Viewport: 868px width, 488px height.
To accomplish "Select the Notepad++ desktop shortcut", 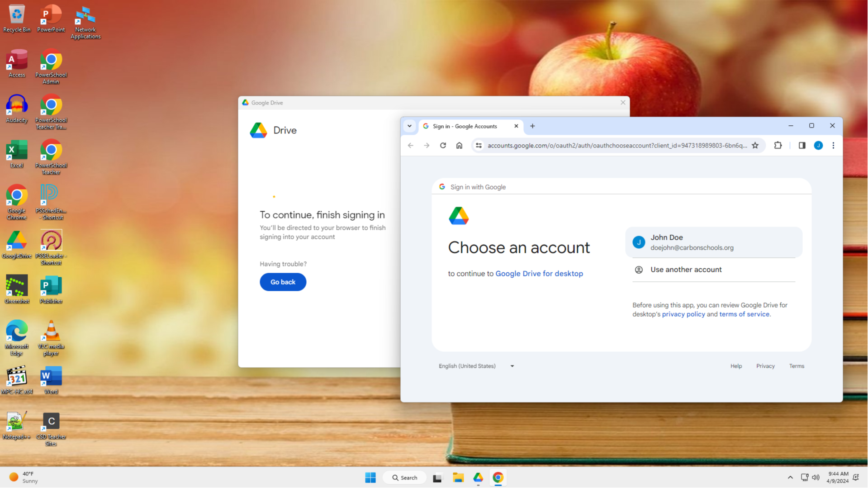I will [x=17, y=426].
